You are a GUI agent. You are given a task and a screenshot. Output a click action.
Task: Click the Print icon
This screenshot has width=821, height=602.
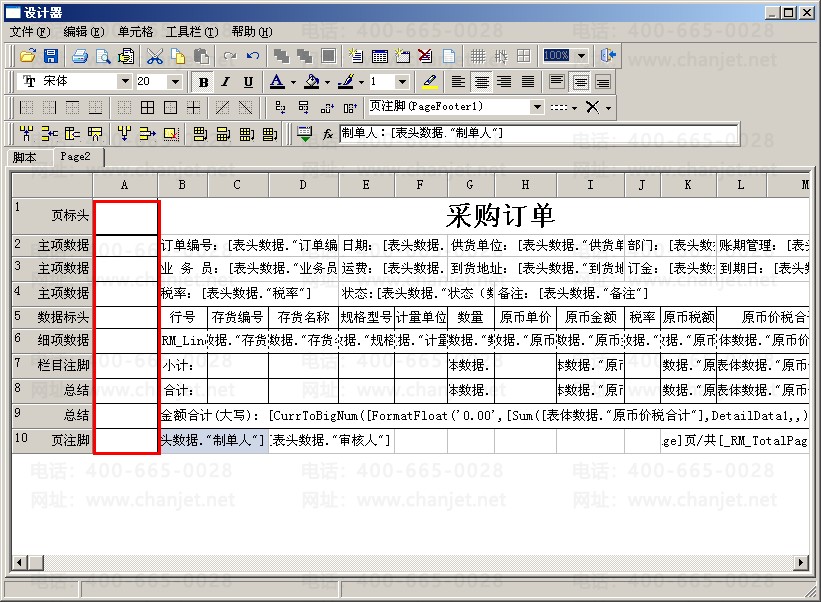(80, 56)
